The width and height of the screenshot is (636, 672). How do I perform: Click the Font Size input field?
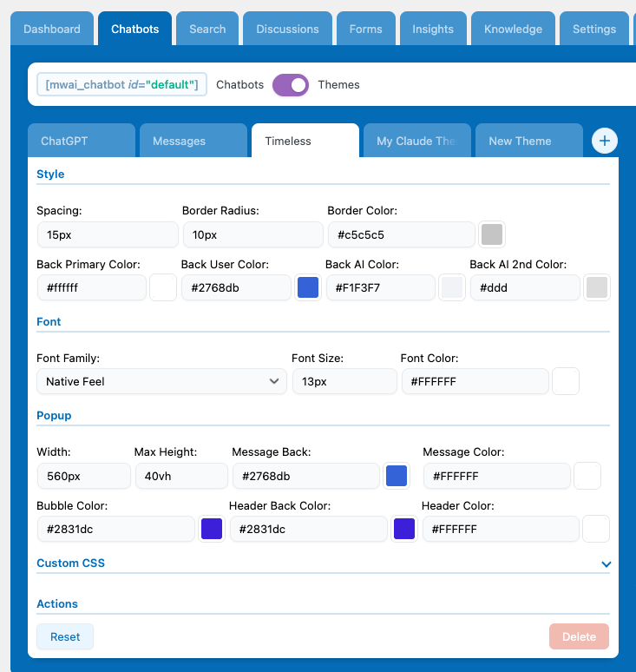coord(344,381)
